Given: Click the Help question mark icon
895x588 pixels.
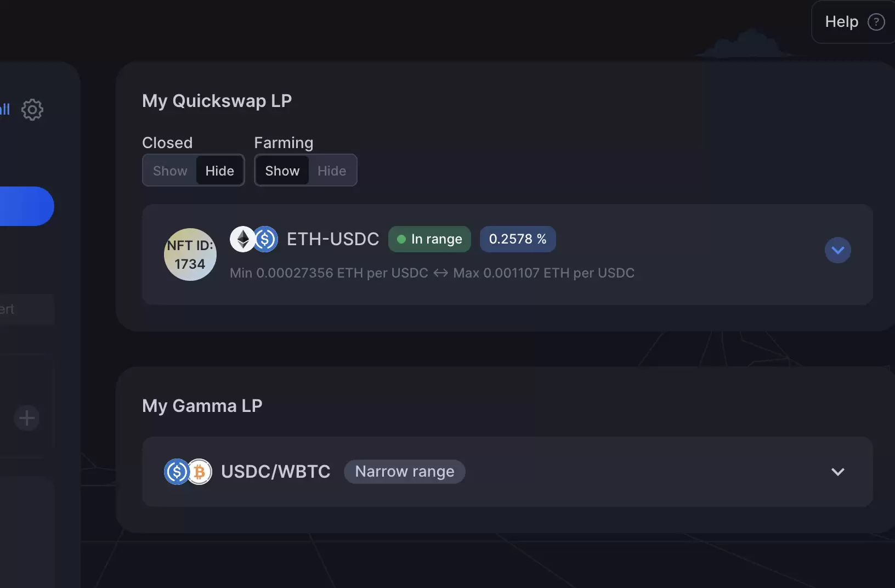Looking at the screenshot, I should click(876, 22).
